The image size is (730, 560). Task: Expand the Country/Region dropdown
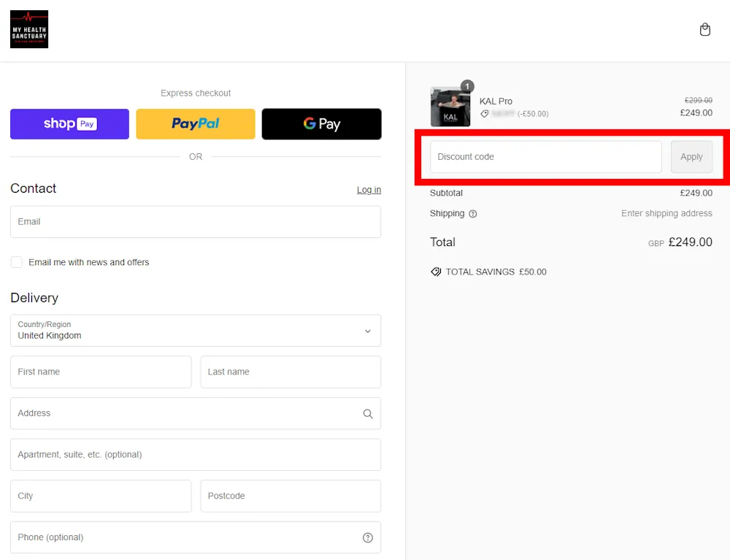click(x=196, y=331)
